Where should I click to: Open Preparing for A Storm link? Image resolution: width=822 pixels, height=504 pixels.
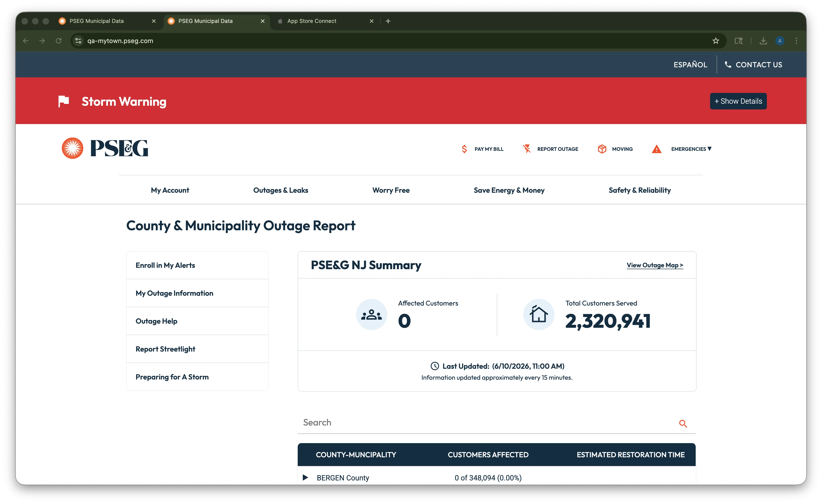tap(197, 377)
